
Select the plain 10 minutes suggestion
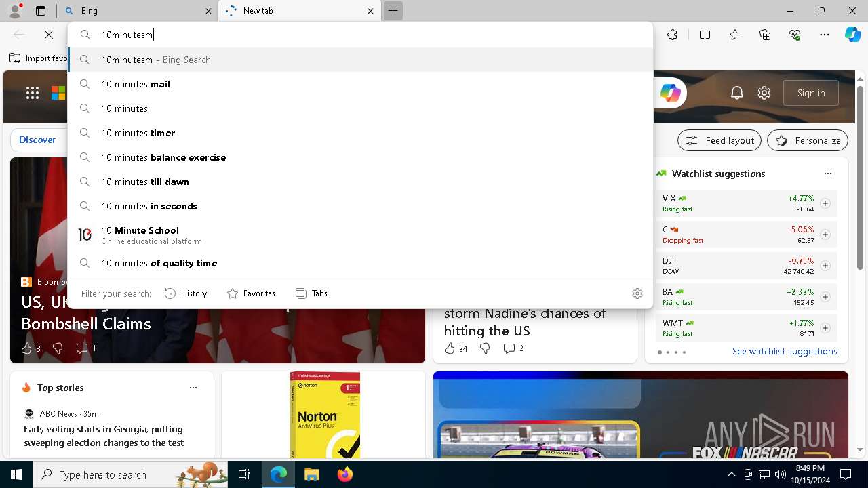[x=360, y=108]
